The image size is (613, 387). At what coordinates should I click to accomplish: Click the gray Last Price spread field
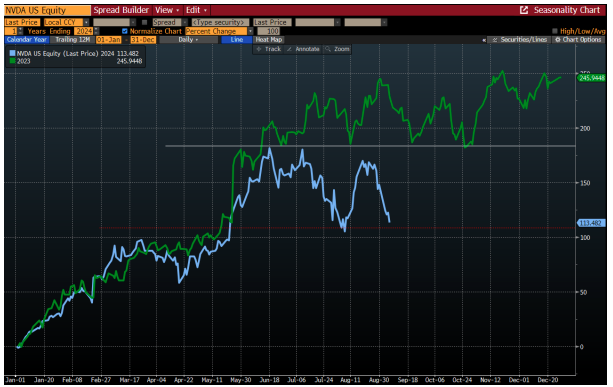pos(272,22)
